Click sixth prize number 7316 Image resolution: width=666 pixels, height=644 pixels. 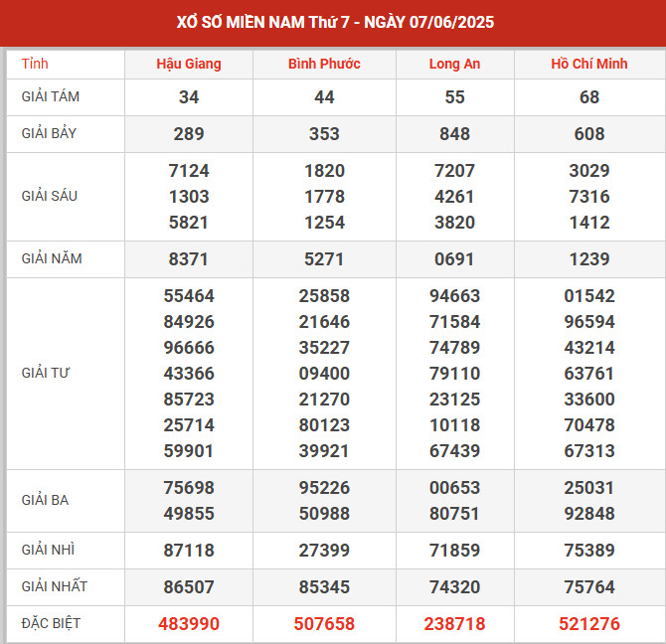pos(589,197)
